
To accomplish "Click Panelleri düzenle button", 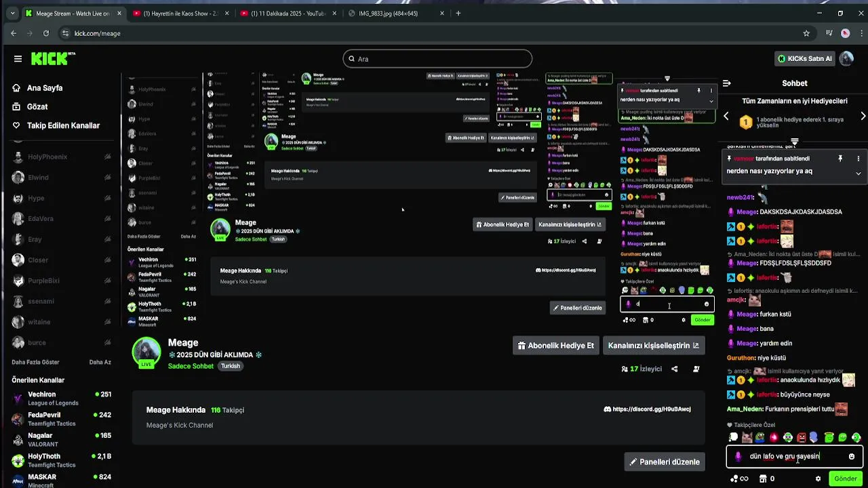I will 665,462.
